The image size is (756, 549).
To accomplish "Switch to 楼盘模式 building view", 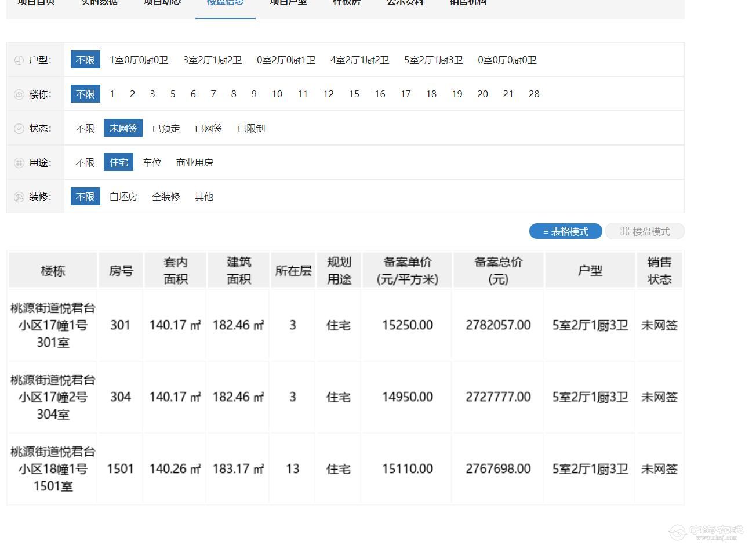I will click(x=645, y=231).
